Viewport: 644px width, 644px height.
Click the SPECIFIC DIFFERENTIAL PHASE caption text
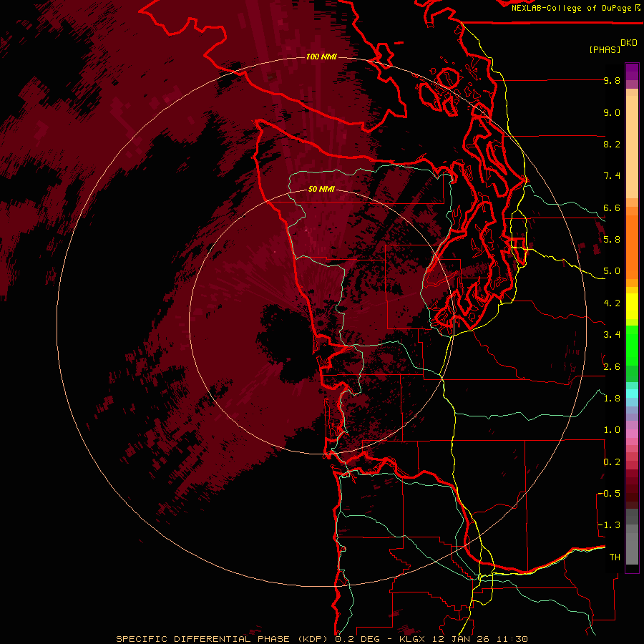pyautogui.click(x=204, y=639)
